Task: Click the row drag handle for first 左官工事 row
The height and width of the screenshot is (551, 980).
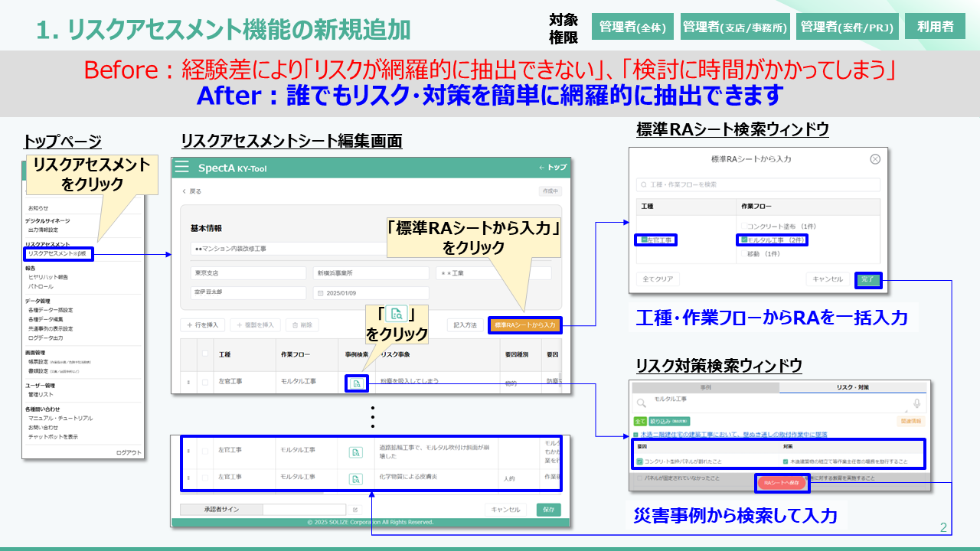Action: click(188, 383)
